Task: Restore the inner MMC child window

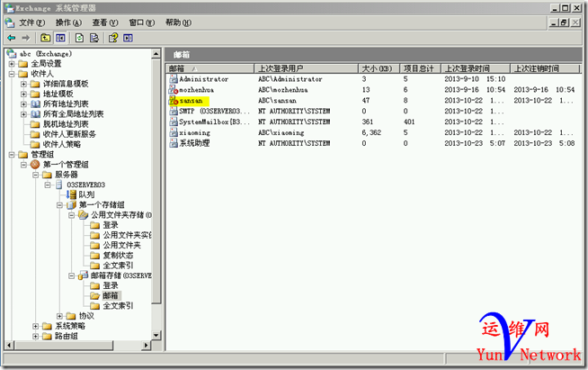Action: [564, 23]
